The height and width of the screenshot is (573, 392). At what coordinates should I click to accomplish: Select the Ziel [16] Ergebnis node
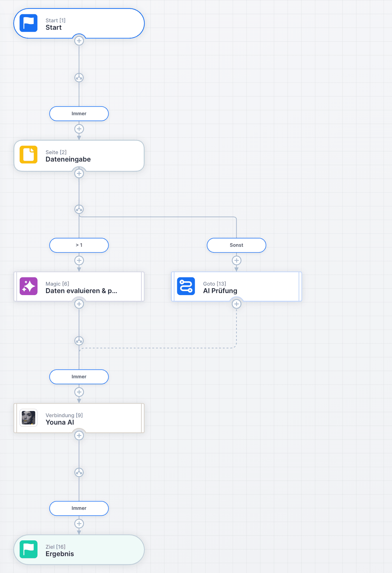[79, 550]
